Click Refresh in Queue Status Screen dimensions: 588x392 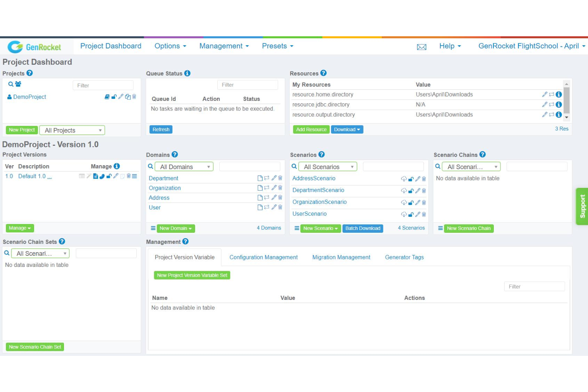161,129
